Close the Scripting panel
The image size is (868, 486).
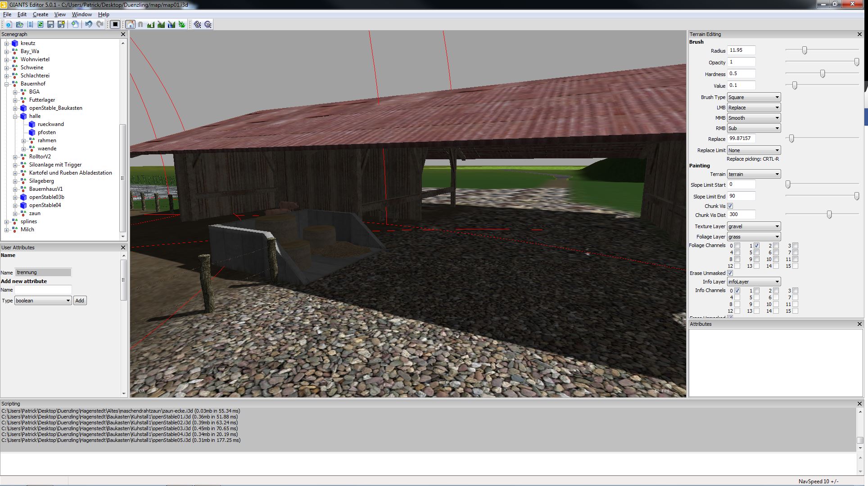859,404
